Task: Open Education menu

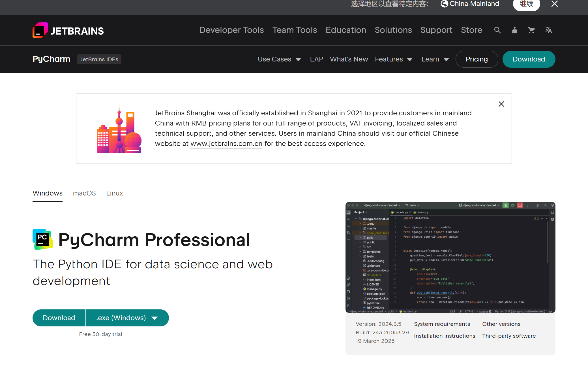Action: pos(346,30)
